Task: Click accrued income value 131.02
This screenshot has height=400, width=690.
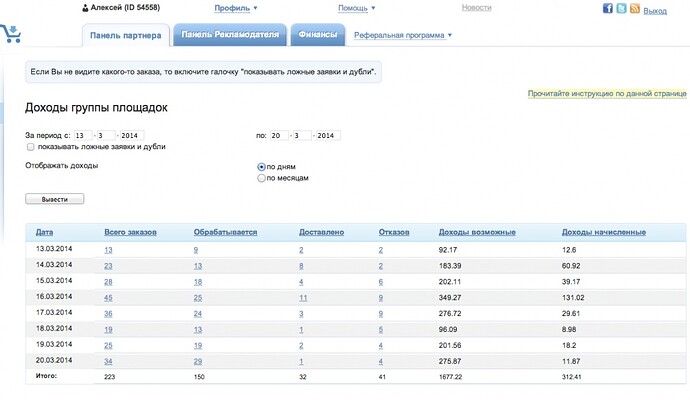Action: coord(573,298)
